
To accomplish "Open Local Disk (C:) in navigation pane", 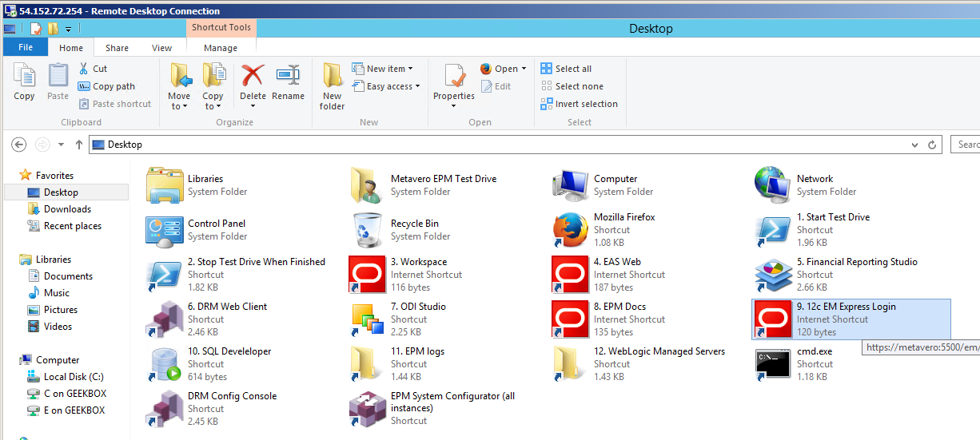I will click(66, 377).
